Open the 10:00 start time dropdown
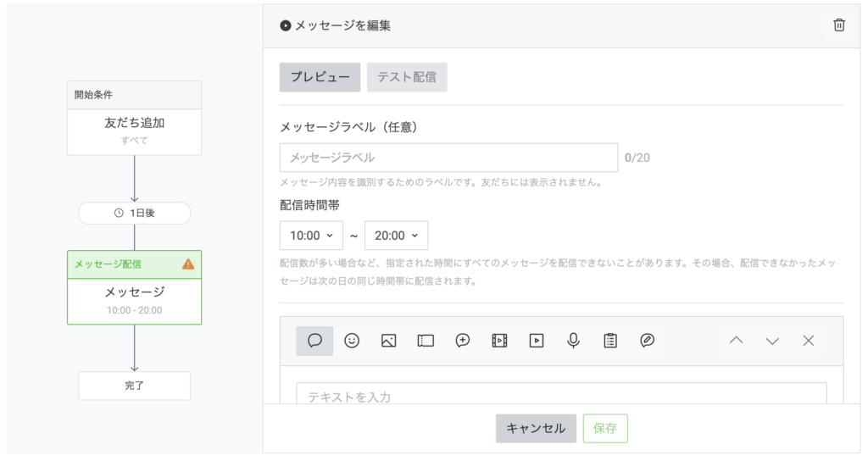868x461 pixels. [311, 236]
